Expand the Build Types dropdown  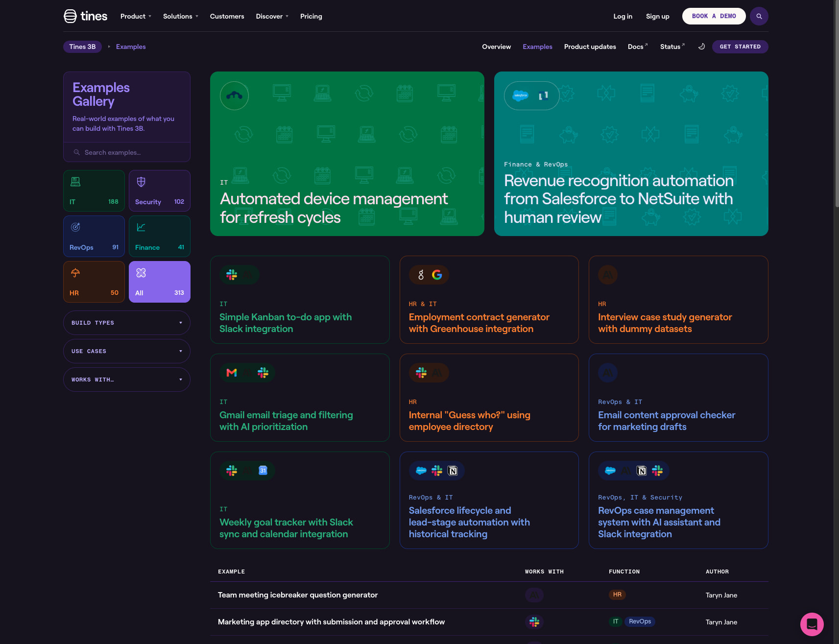click(x=127, y=323)
